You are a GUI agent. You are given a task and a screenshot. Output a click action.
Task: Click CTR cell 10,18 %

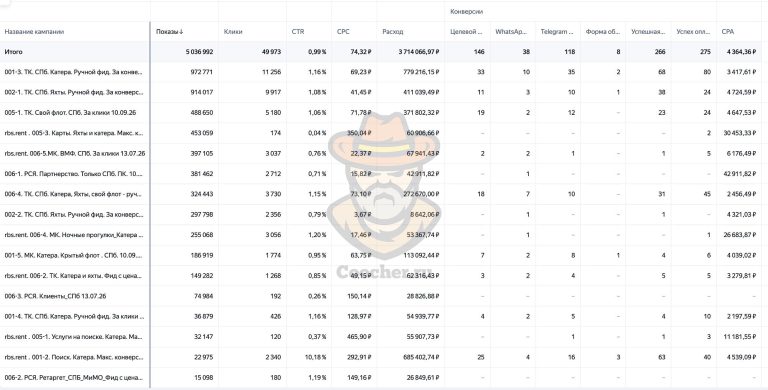tap(316, 358)
